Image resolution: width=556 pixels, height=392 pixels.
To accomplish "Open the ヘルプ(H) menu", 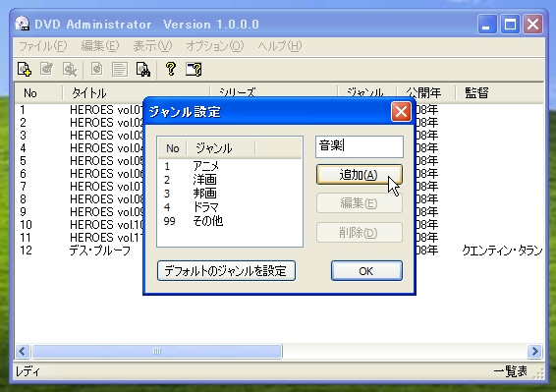I will pos(280,46).
